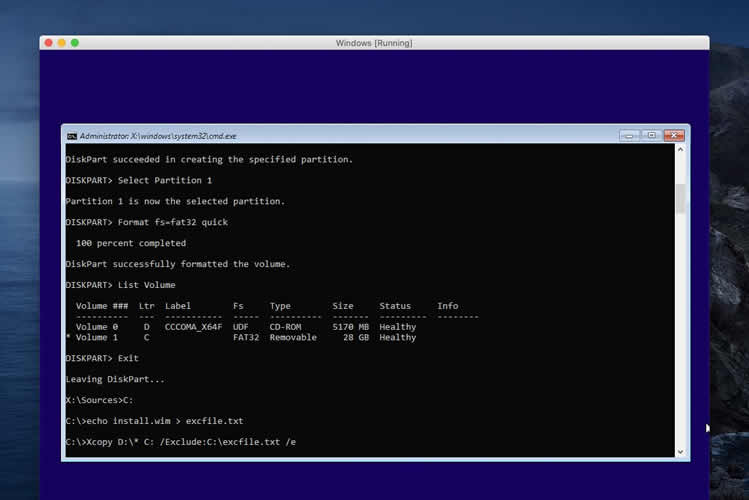Image resolution: width=749 pixels, height=500 pixels.
Task: Click 'DiskPart successfully formatted the volume' line
Action: point(178,264)
